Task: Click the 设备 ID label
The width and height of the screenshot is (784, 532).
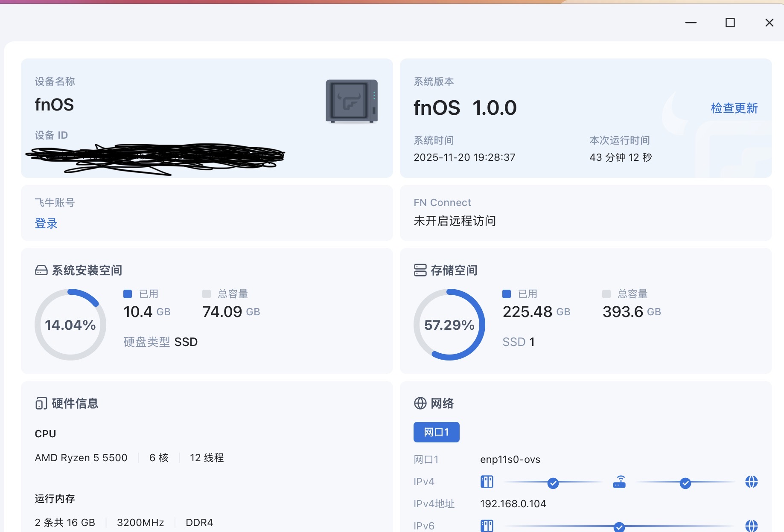Action: (x=51, y=135)
